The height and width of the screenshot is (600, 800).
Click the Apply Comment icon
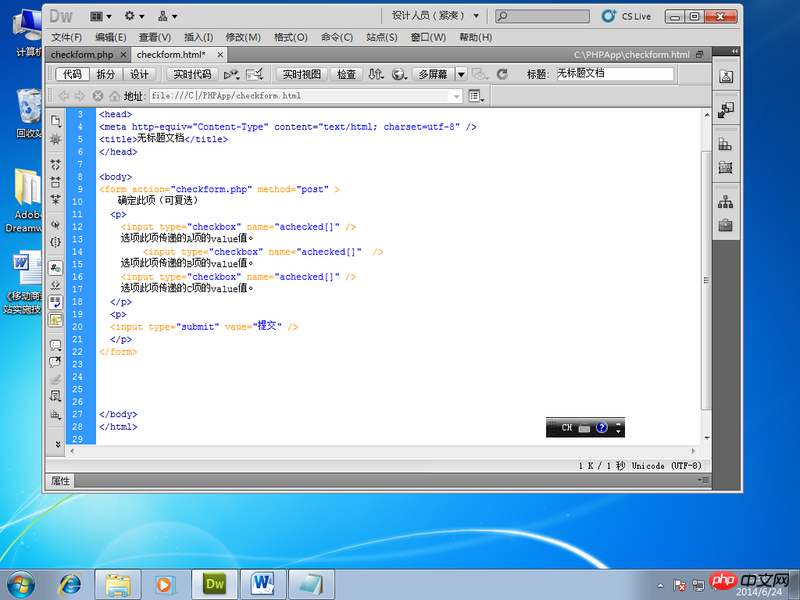click(56, 345)
